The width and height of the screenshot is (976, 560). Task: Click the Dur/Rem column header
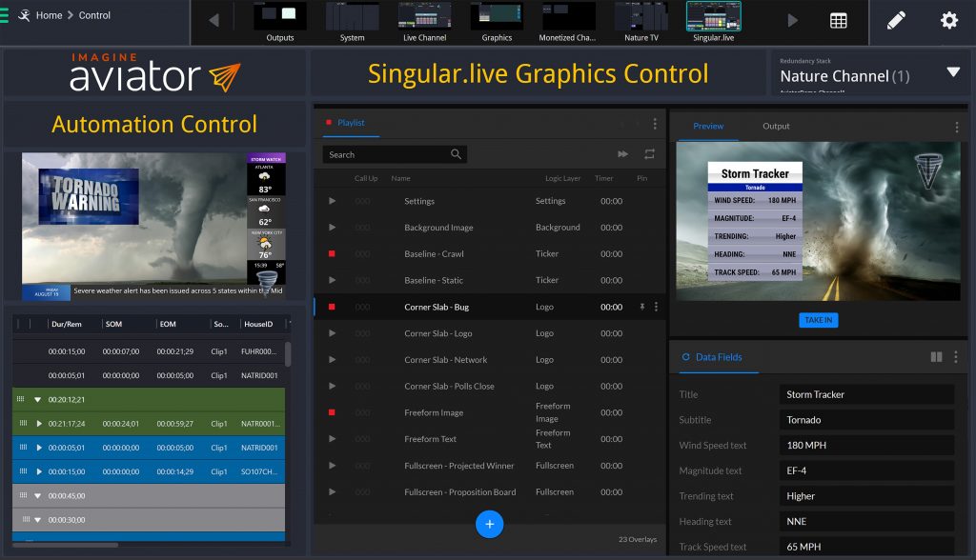point(67,324)
